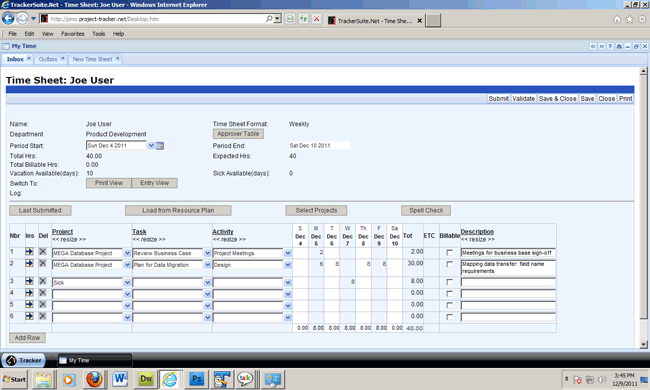Open the Favorites menu
This screenshot has width=650, height=390.
click(73, 34)
